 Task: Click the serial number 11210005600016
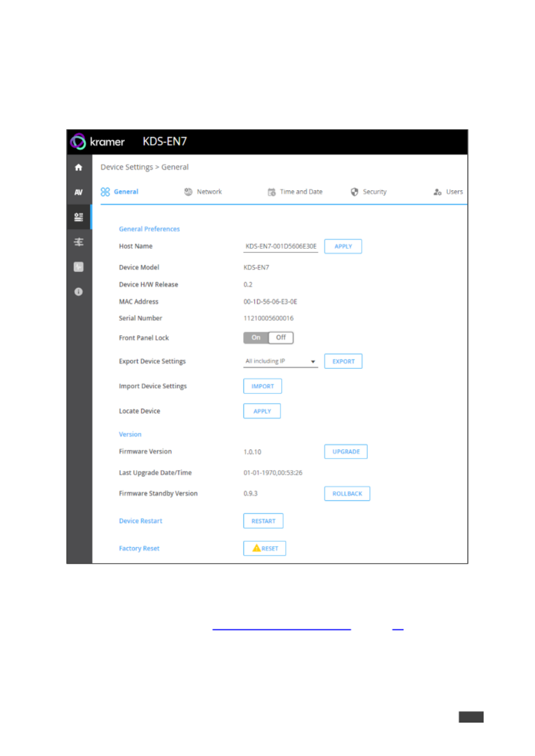(x=269, y=318)
